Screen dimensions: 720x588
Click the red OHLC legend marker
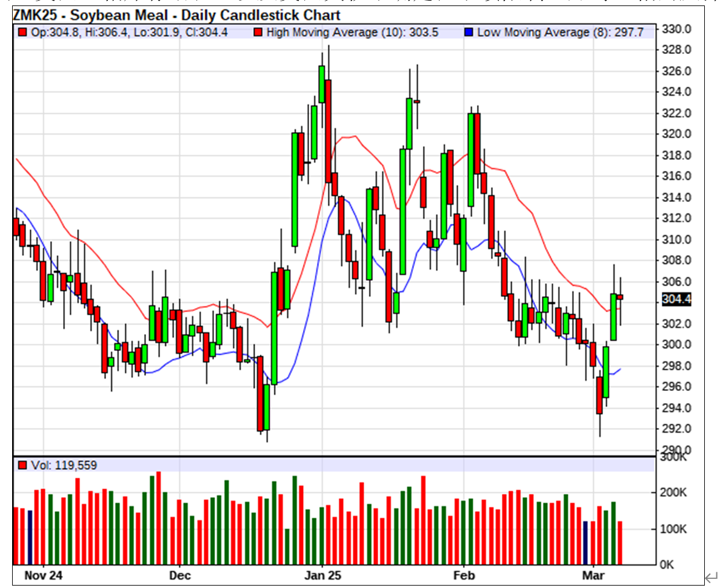(x=22, y=32)
